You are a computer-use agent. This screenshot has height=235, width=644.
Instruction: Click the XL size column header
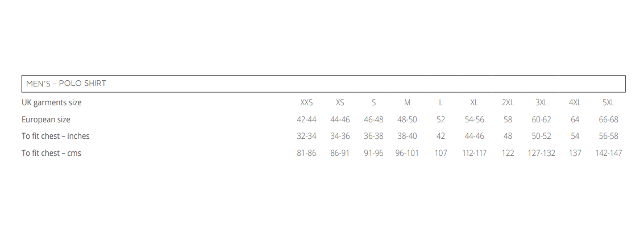tap(474, 102)
